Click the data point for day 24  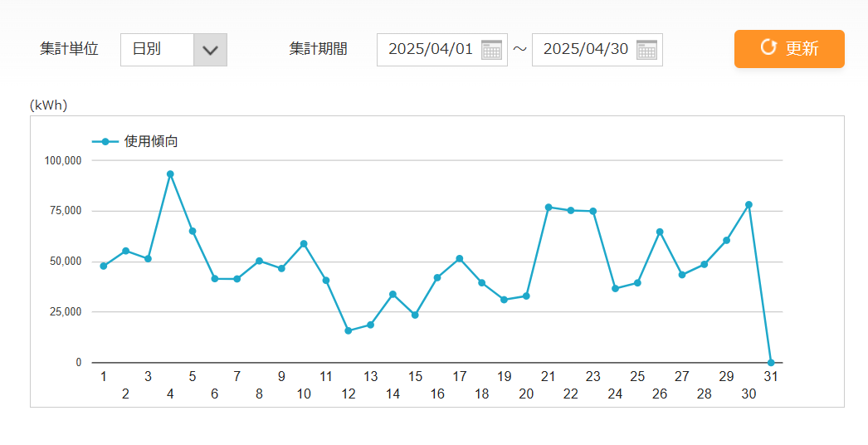tap(615, 288)
